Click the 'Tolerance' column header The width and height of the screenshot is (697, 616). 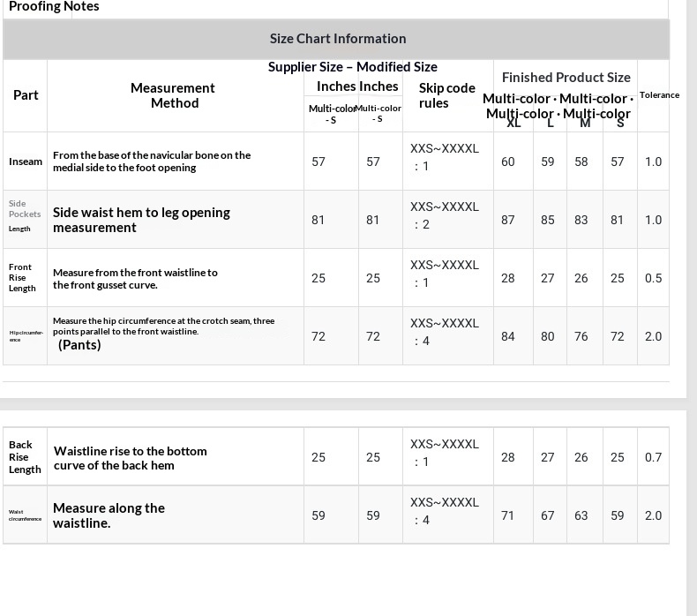click(659, 95)
